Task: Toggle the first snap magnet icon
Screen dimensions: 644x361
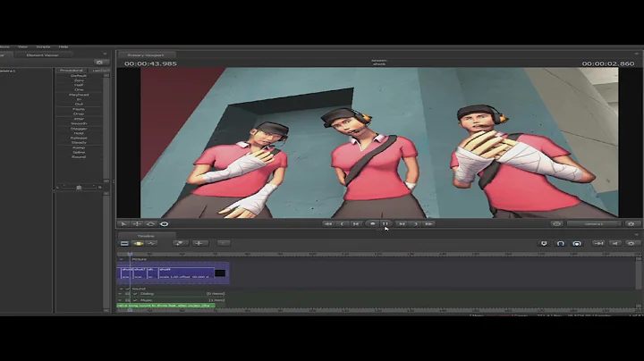Action: click(544, 244)
